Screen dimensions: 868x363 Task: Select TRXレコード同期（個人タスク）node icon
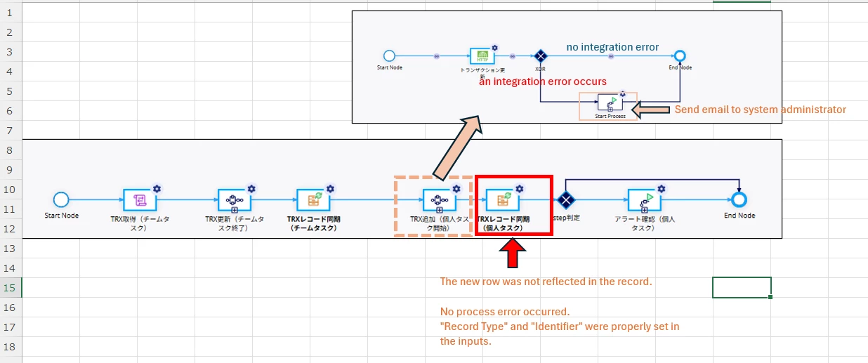click(502, 200)
